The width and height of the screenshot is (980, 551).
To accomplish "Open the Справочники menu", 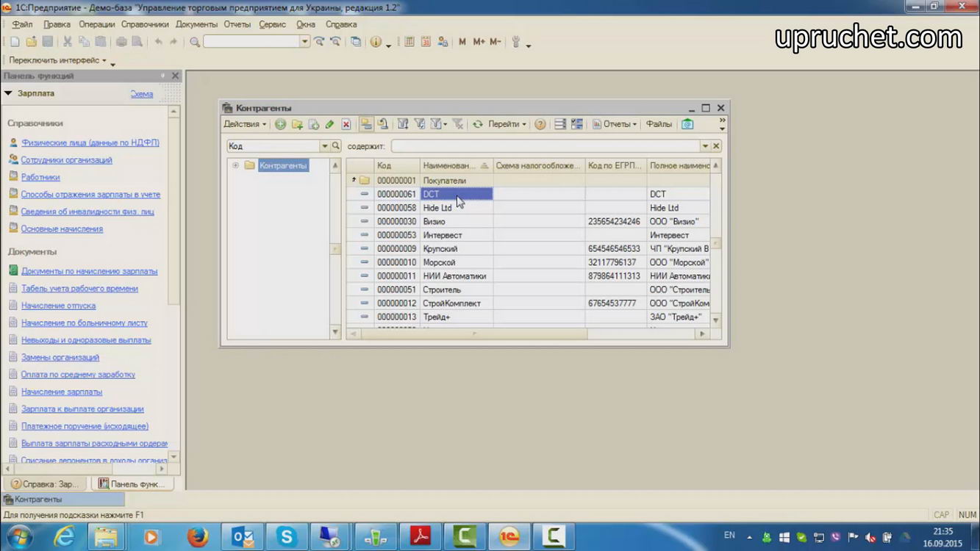I will pos(145,24).
